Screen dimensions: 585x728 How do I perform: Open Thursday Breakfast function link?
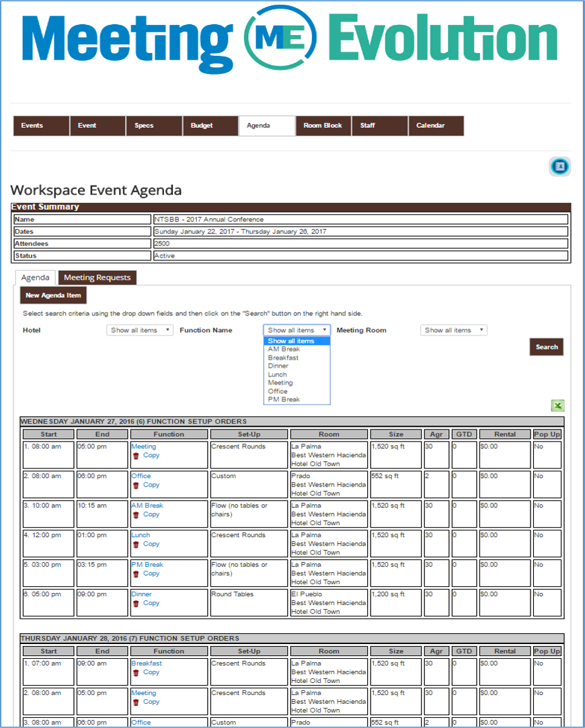[147, 663]
